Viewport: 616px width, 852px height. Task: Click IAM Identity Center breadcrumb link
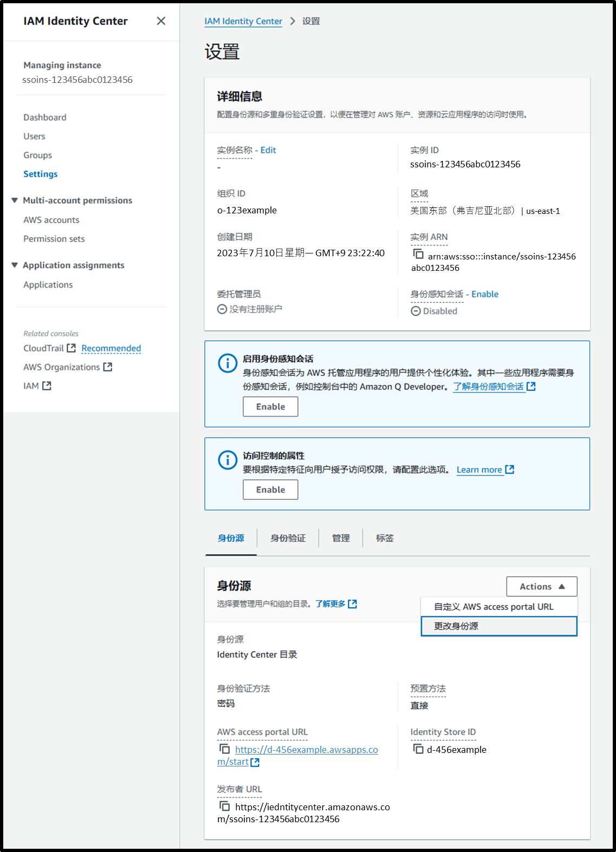243,21
